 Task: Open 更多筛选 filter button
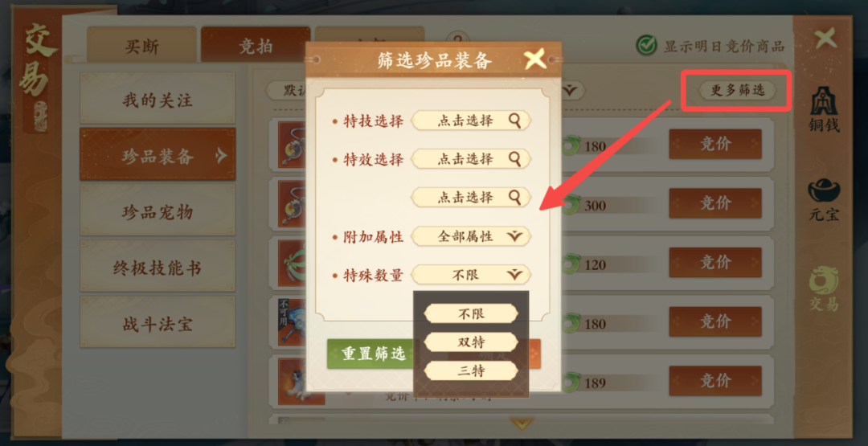click(x=737, y=90)
